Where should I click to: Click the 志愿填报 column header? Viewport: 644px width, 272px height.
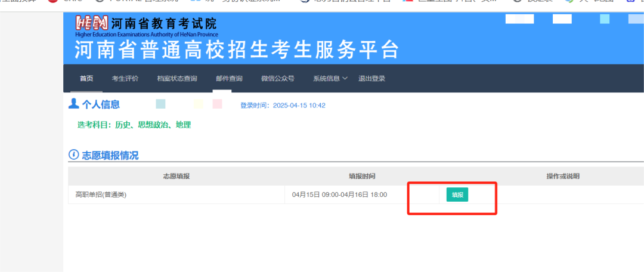click(x=177, y=177)
